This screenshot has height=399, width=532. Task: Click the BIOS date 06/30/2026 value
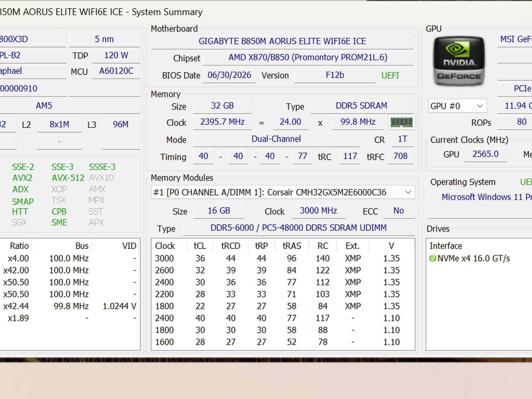tap(229, 75)
